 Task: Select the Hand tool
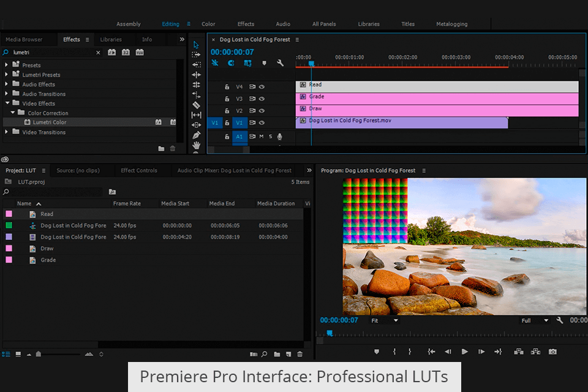click(x=196, y=145)
